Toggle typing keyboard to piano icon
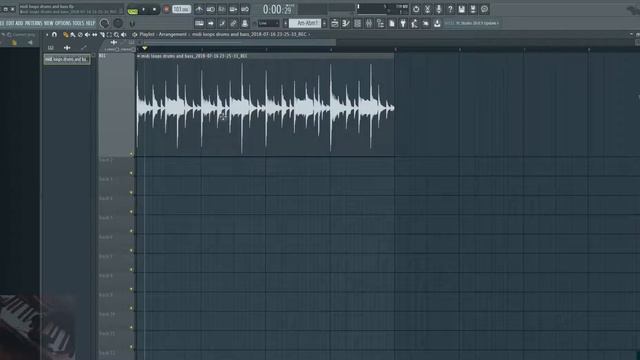640x360 pixels. (199, 23)
